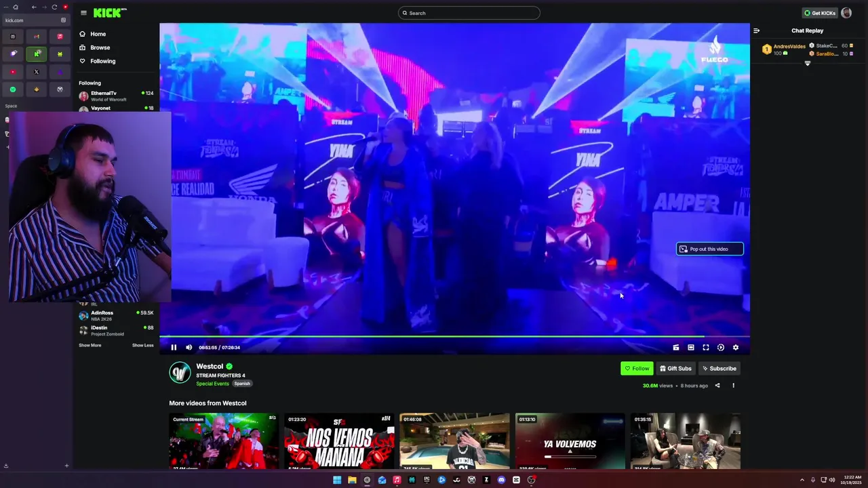The height and width of the screenshot is (488, 868).
Task: Open Westcol channel name link
Action: pos(210,367)
